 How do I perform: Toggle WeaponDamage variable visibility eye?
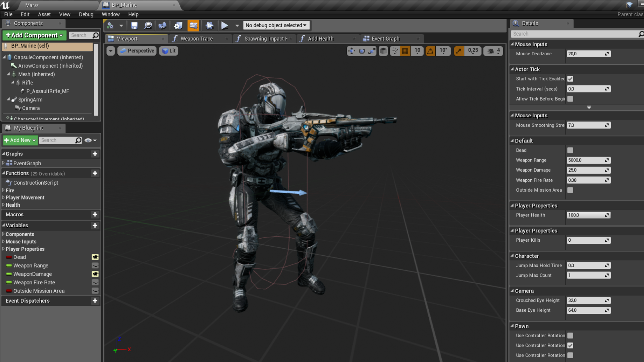tap(95, 274)
